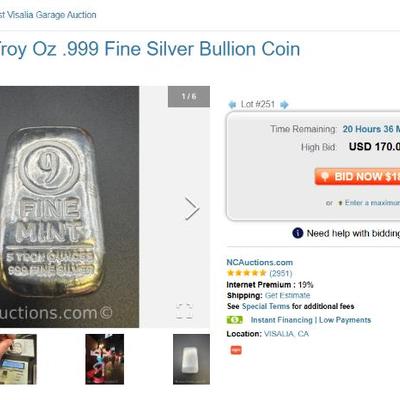Click Get Estimate shipping link
Image resolution: width=400 pixels, height=400 pixels.
click(287, 295)
